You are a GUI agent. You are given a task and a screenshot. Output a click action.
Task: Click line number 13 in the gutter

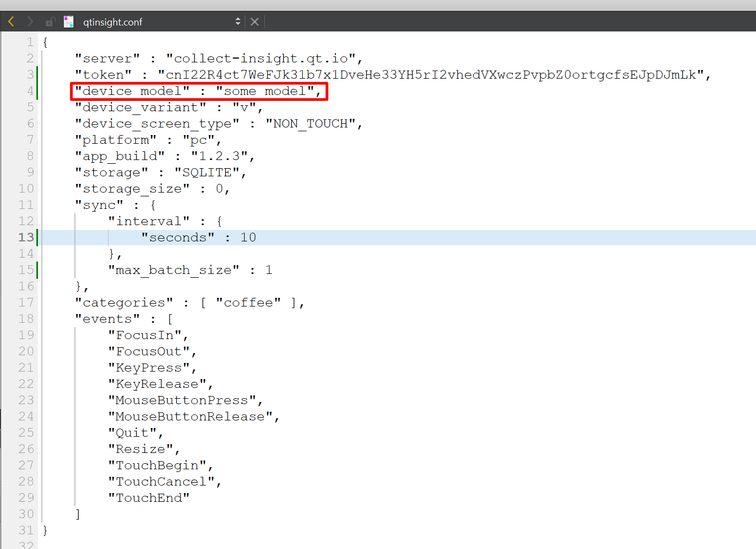(26, 238)
